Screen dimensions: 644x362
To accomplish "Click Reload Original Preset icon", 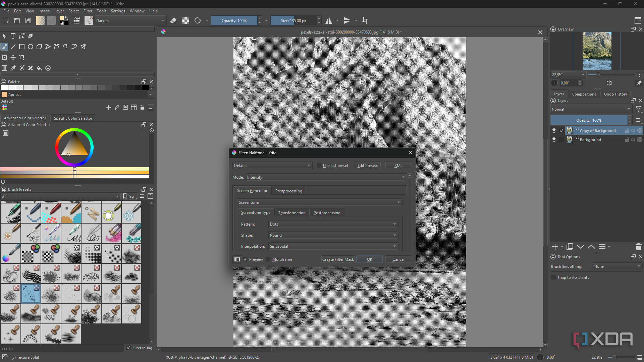I will [x=198, y=21].
